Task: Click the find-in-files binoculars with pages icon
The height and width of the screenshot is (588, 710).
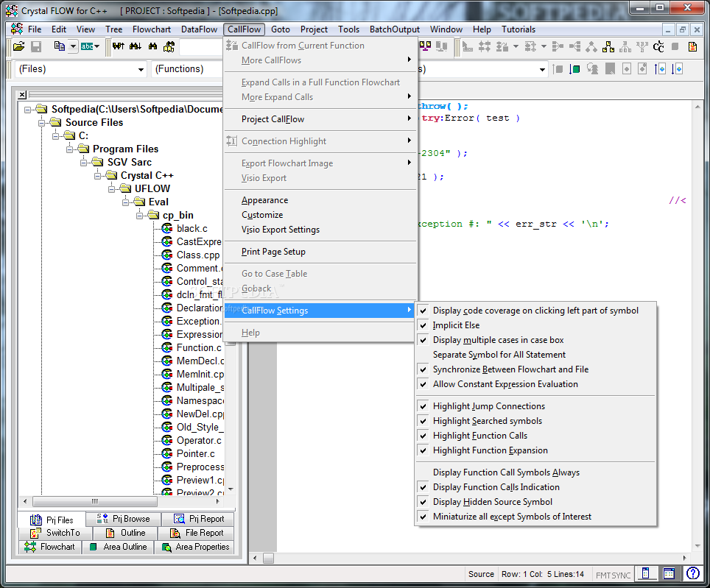Action: (x=169, y=46)
